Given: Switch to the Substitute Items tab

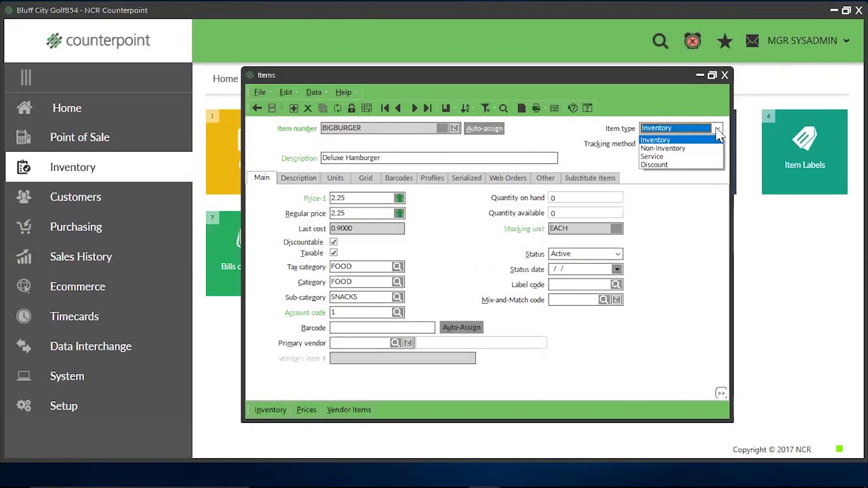Looking at the screenshot, I should click(590, 178).
